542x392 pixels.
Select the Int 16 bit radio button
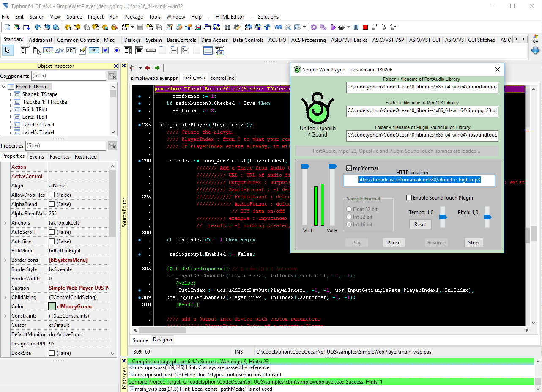[349, 224]
